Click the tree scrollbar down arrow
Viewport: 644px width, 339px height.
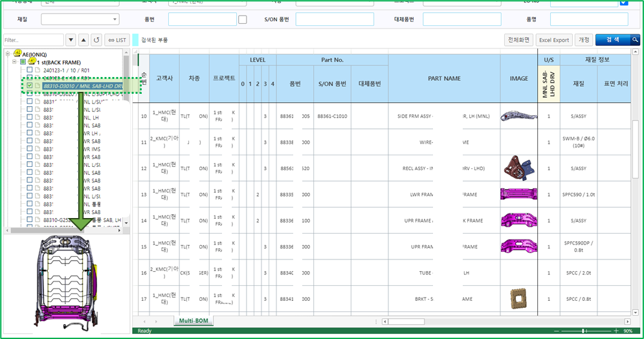point(126,223)
